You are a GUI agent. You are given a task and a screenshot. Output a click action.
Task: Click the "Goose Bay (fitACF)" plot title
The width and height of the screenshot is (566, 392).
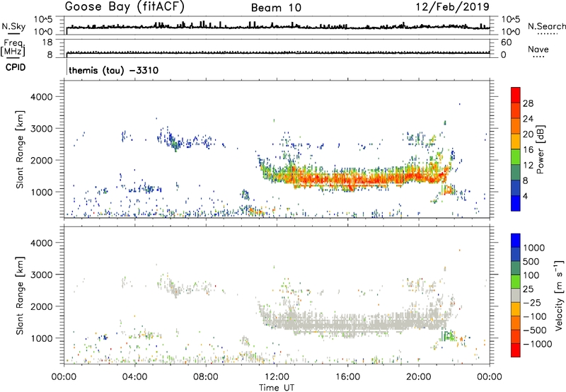(x=125, y=6)
